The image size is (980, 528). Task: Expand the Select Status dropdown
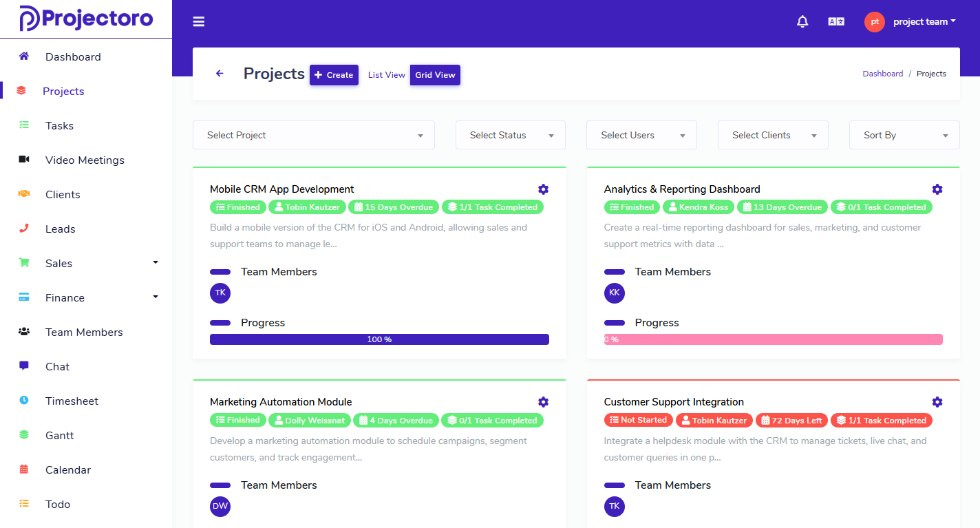click(x=511, y=135)
